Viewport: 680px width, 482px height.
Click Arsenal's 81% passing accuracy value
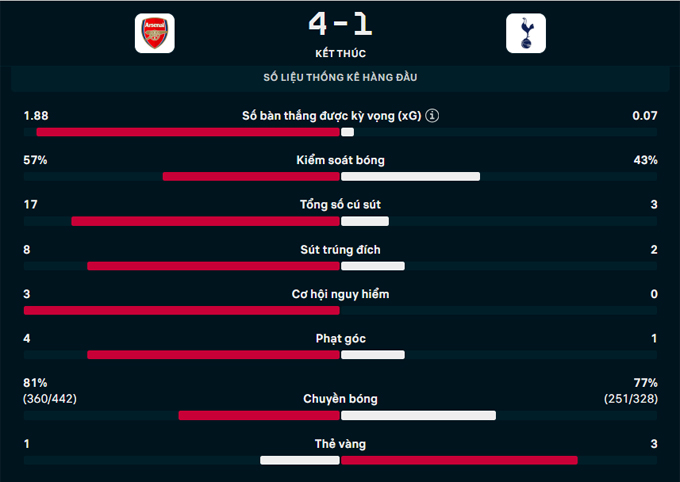[35, 383]
